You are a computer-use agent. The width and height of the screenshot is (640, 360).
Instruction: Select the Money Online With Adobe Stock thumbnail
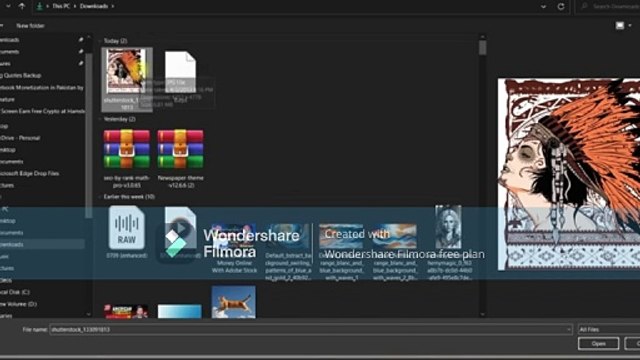234,236
